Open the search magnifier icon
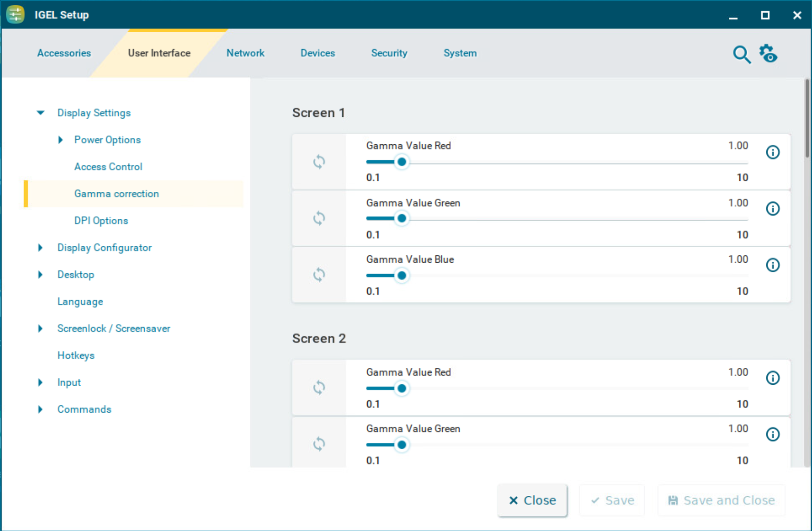The height and width of the screenshot is (531, 812). coord(741,54)
